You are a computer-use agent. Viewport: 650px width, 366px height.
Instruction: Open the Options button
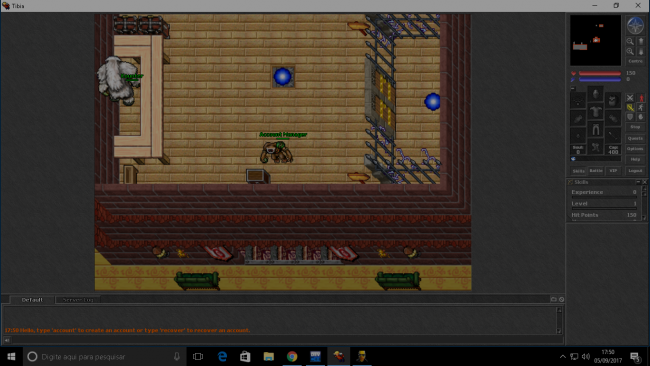coord(635,148)
